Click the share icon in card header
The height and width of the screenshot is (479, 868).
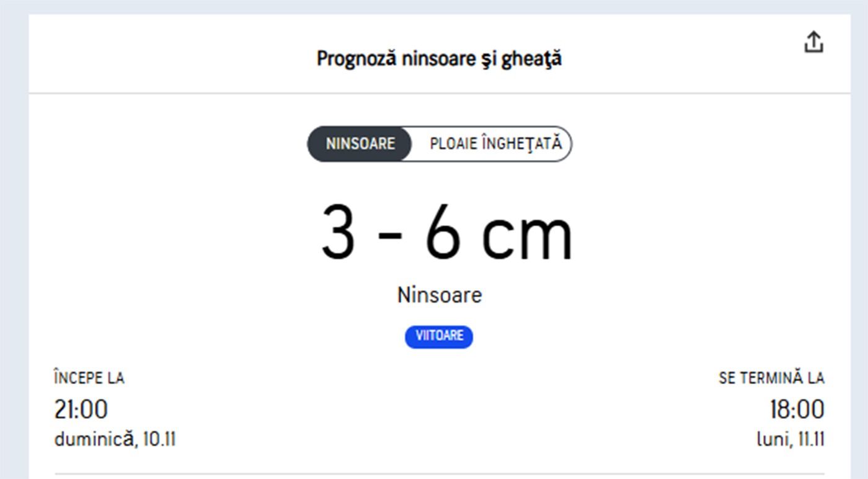[x=813, y=43]
